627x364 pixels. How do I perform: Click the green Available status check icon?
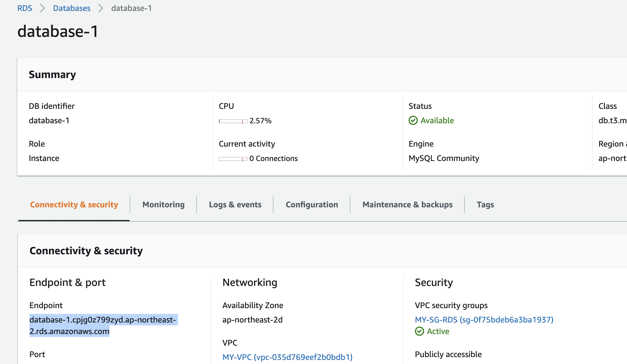(x=413, y=120)
